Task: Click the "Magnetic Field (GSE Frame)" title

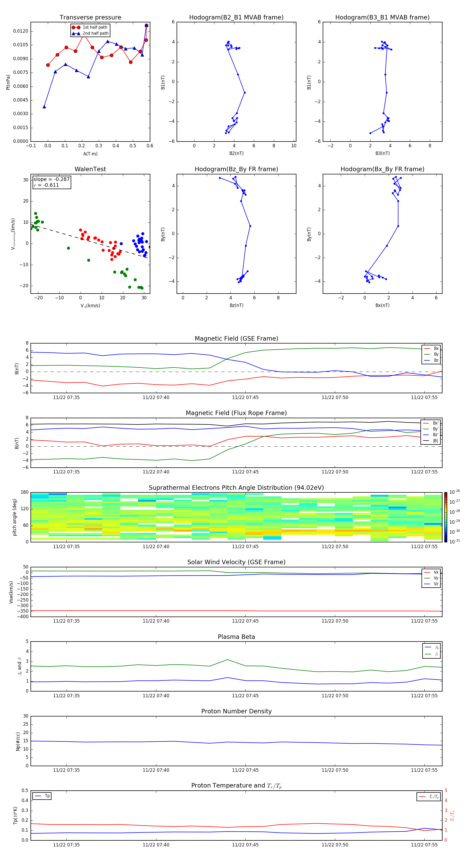Action: pos(236,339)
